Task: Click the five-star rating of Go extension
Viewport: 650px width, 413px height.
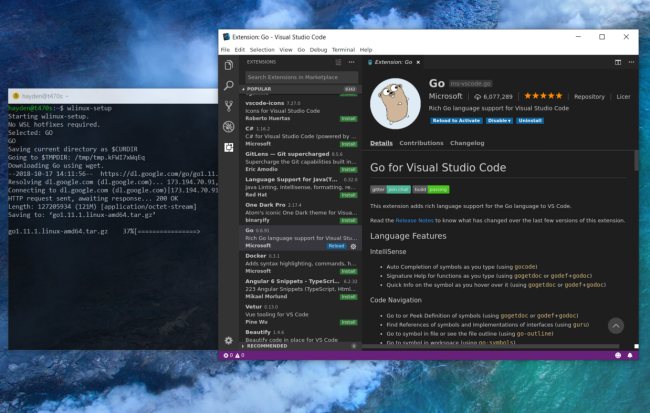Action: tap(543, 96)
